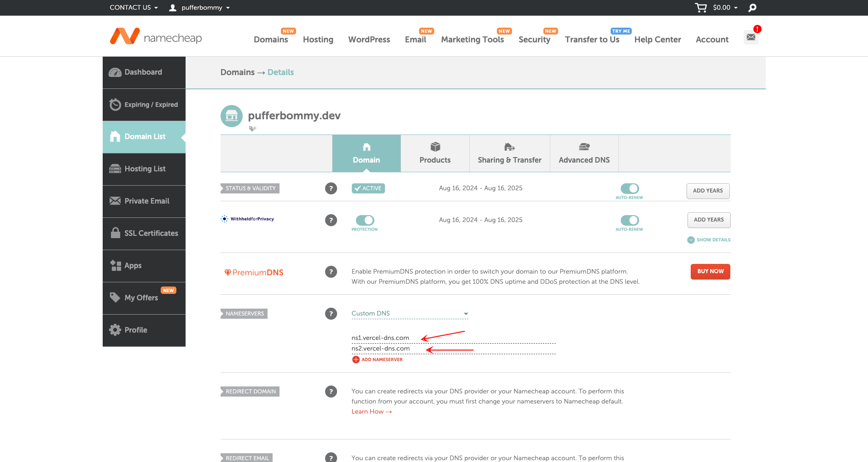Open the shopping cart icon
Viewport: 868px width, 462px height.
pos(701,7)
